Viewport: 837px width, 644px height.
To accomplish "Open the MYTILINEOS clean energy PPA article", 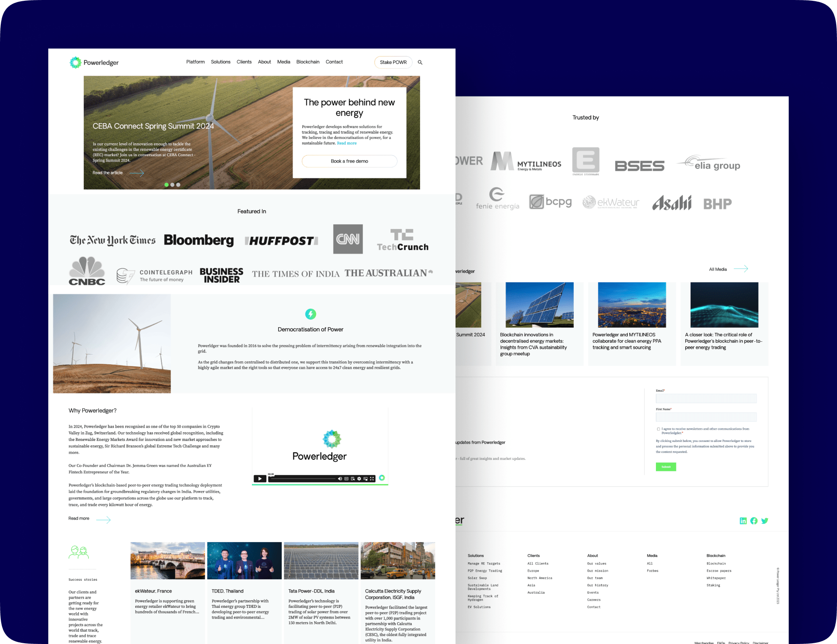I will pyautogui.click(x=632, y=324).
